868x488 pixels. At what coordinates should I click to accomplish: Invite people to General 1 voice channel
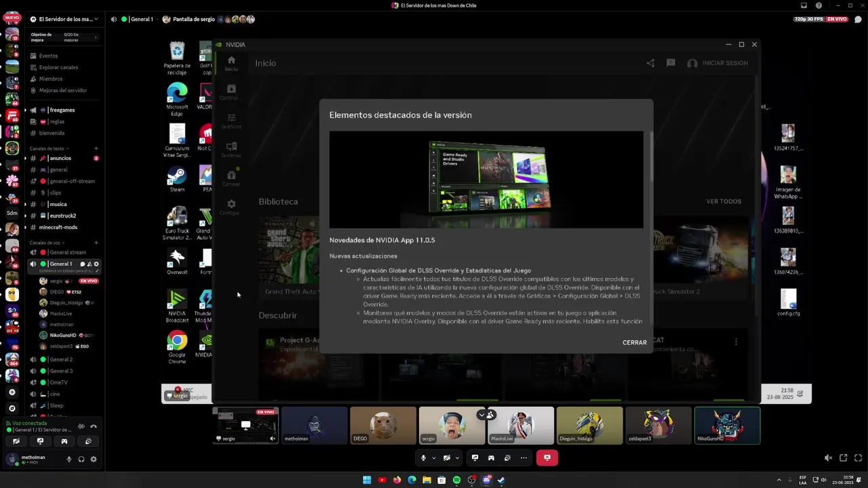(x=90, y=264)
